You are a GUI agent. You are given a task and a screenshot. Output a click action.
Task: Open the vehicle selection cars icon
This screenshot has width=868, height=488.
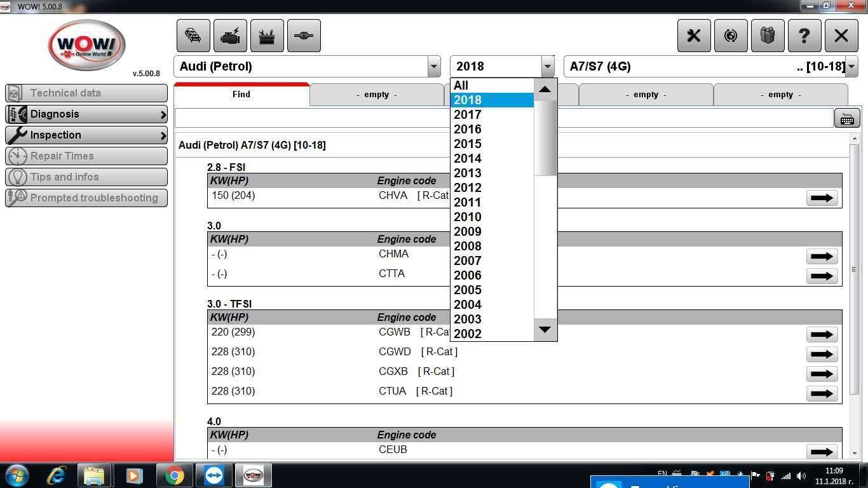click(x=193, y=36)
